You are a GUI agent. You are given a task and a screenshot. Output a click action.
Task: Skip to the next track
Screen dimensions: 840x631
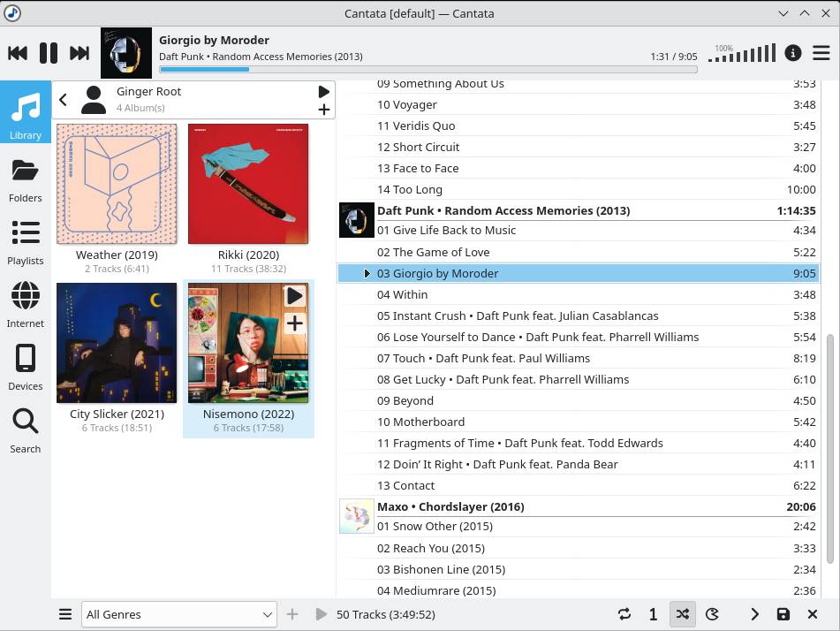(x=79, y=53)
